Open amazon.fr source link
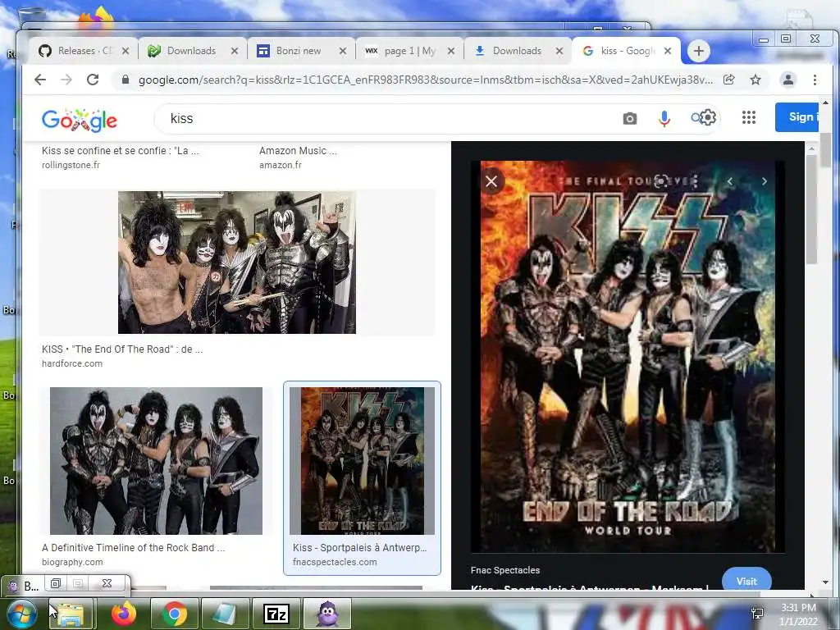 point(281,165)
